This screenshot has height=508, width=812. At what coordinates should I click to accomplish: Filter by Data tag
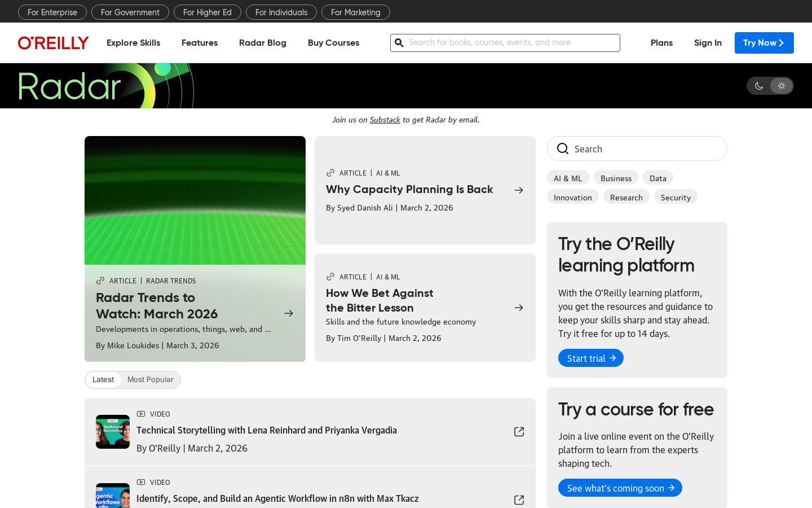tap(658, 178)
